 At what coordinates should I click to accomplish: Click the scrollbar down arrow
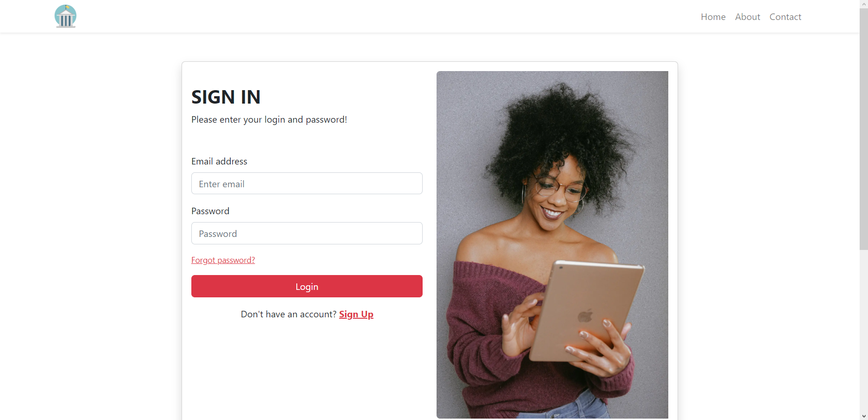(863, 416)
